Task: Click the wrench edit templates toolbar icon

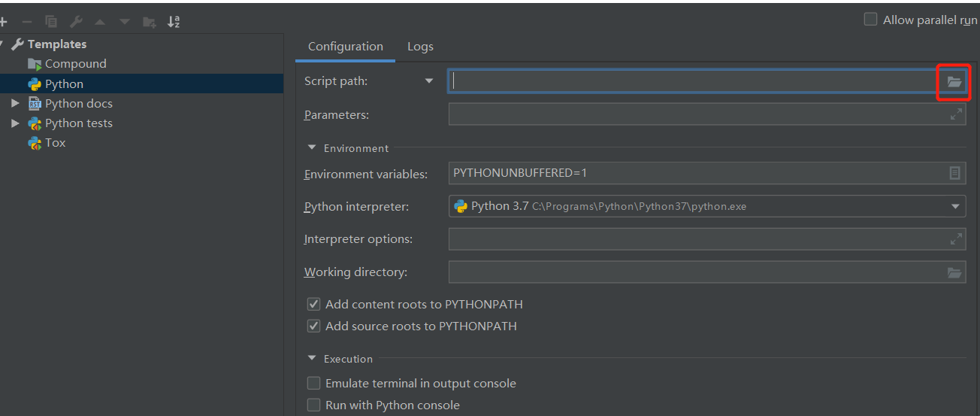Action: click(76, 22)
